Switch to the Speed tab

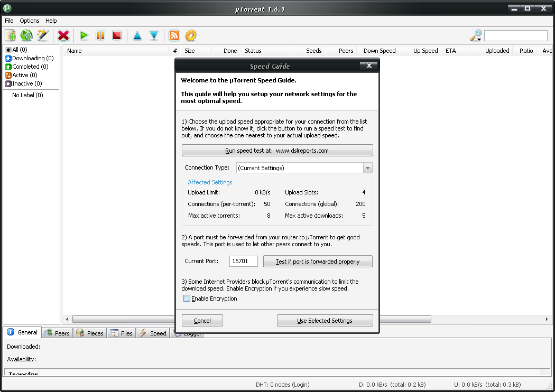[x=153, y=333]
